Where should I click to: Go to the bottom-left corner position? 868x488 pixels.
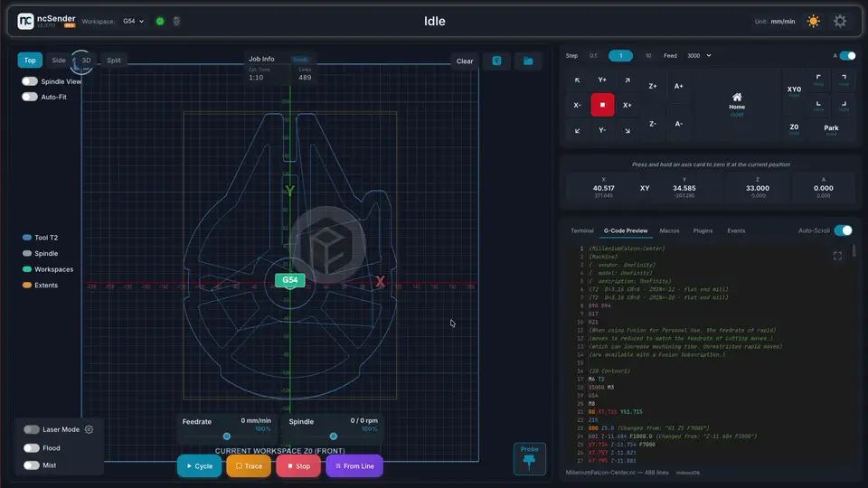[x=819, y=105]
